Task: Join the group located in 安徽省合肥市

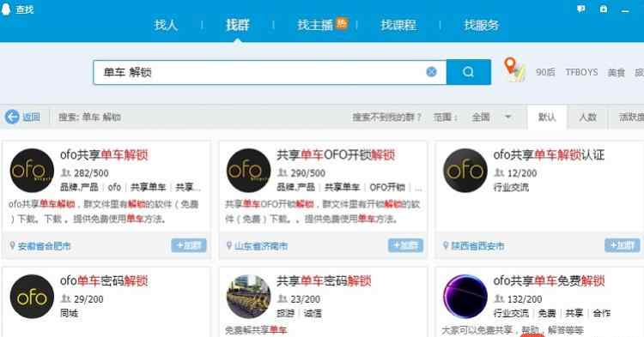Action: (189, 245)
